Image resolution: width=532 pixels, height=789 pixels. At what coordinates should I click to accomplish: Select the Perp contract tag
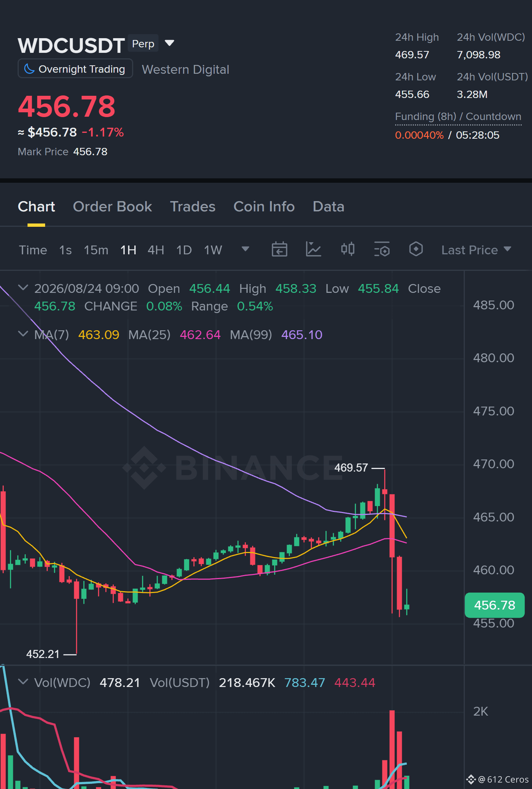tap(143, 44)
